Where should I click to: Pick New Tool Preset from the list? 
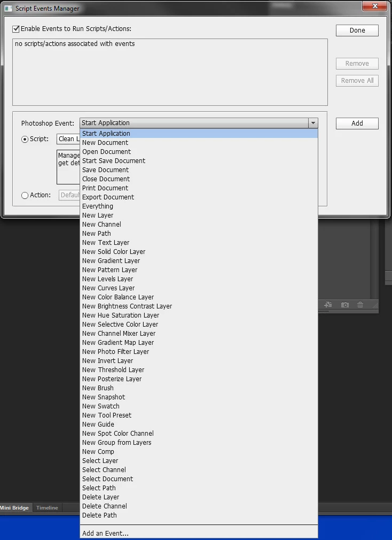[x=199, y=415]
